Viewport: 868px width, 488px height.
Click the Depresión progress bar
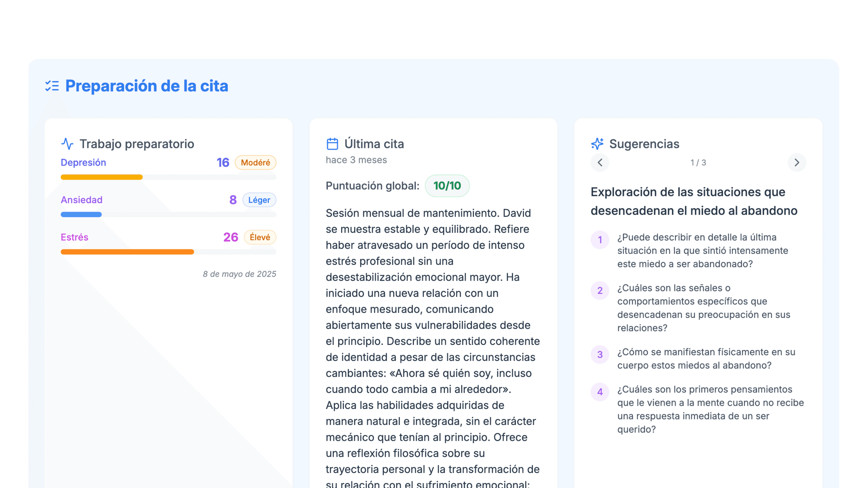pos(168,177)
